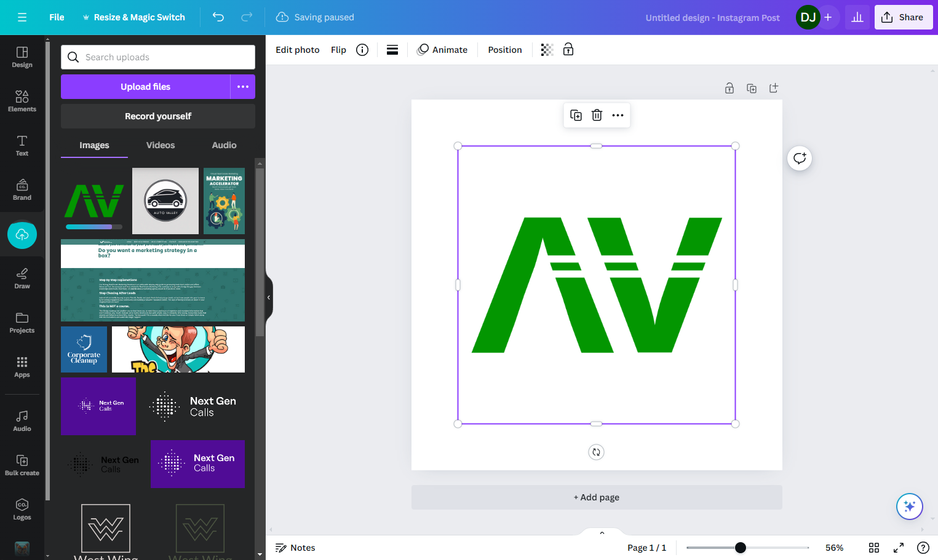
Task: Select the Marketing Accelerator thumbnail
Action: coord(224,201)
